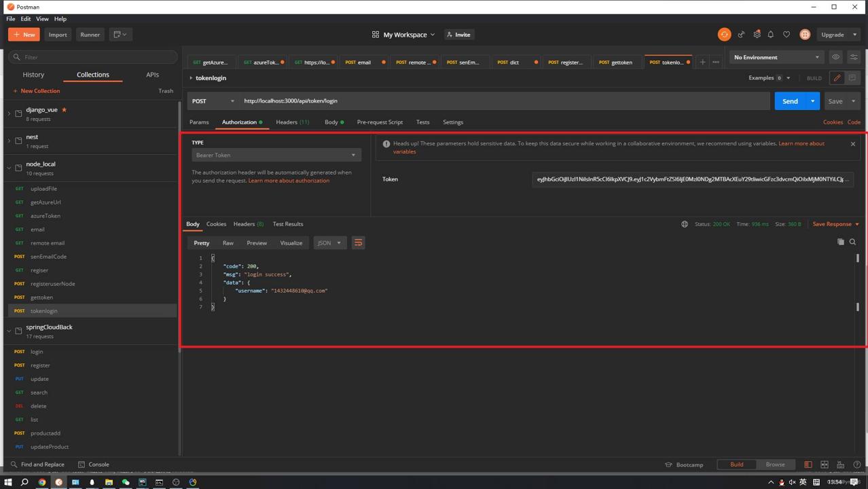Switch to Browse mode toggle
This screenshot has height=489, width=868.
tap(775, 465)
